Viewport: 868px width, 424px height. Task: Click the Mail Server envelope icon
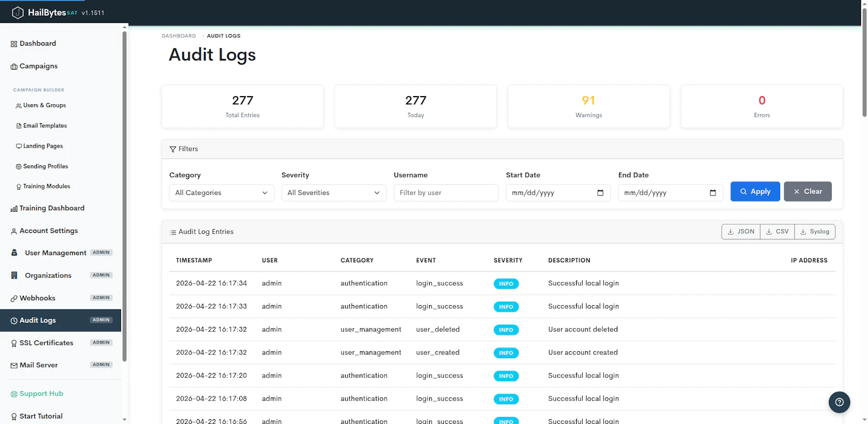(x=14, y=365)
